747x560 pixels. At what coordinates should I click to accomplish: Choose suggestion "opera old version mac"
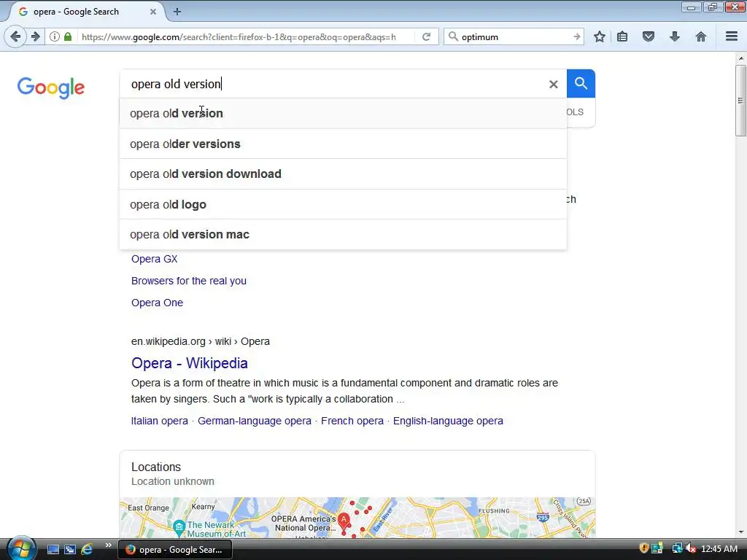[x=343, y=234]
